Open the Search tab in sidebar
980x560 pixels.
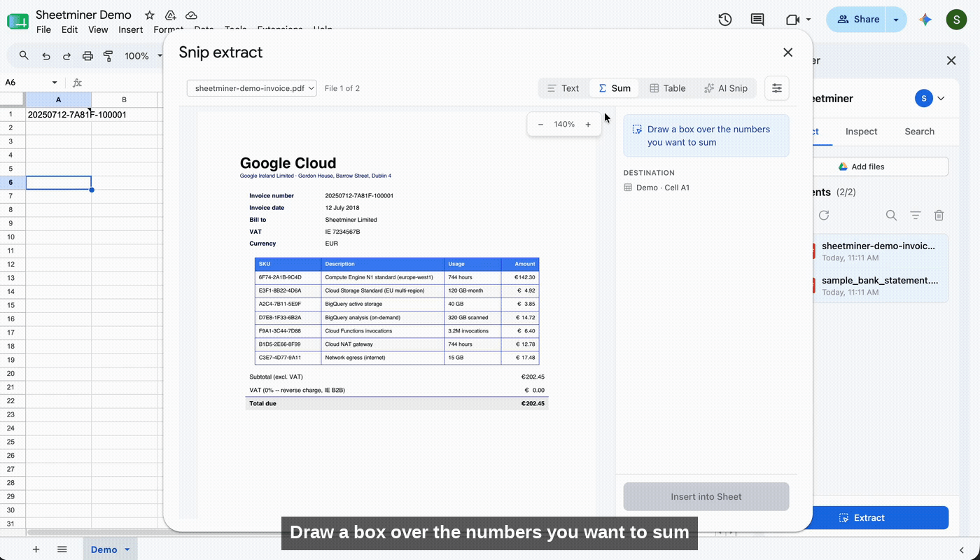click(x=919, y=132)
